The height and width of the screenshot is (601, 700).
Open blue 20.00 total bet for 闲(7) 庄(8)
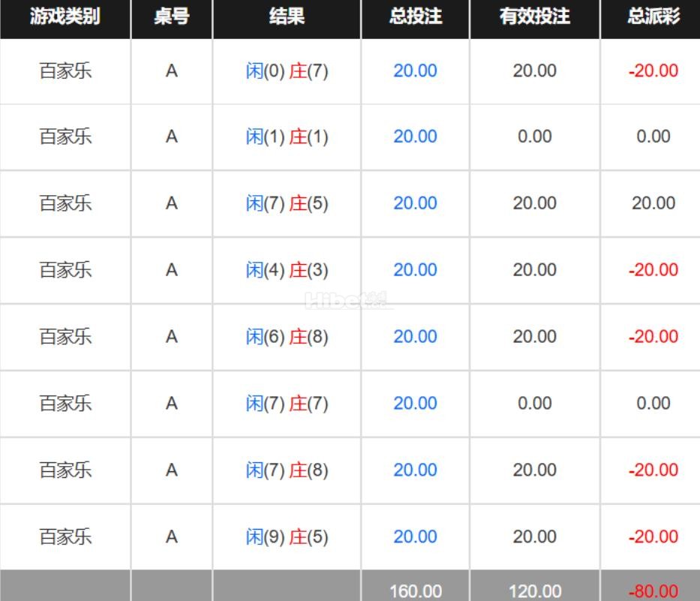[x=415, y=470]
